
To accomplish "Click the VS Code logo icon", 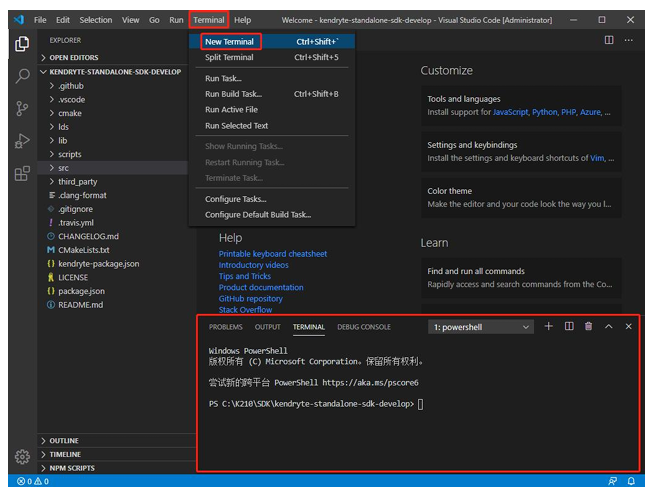I will point(19,20).
